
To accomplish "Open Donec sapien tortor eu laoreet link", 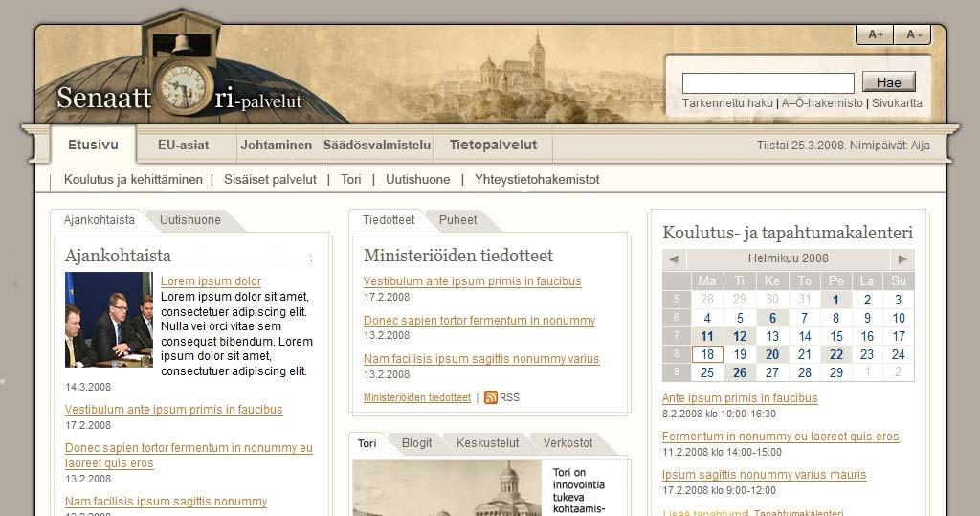I will (189, 456).
